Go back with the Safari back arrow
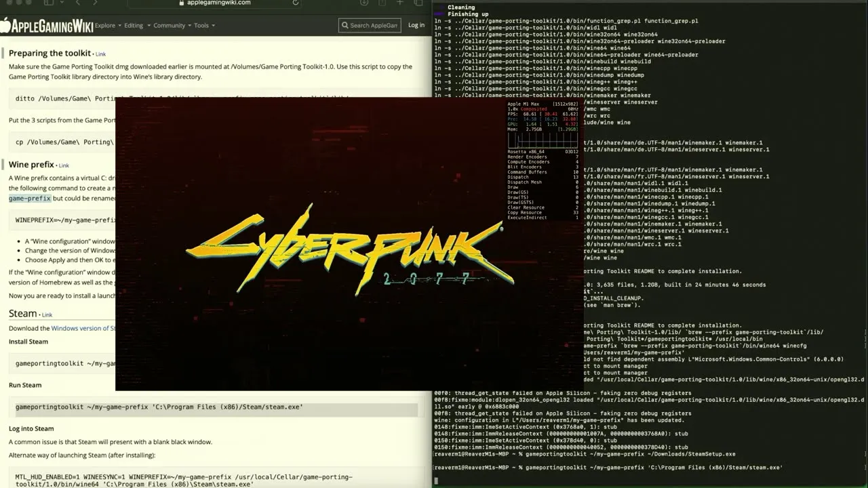 78,3
